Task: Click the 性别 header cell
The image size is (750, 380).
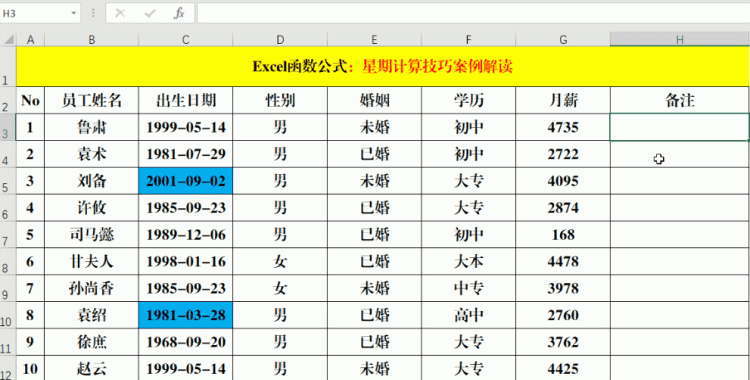Action: [280, 100]
